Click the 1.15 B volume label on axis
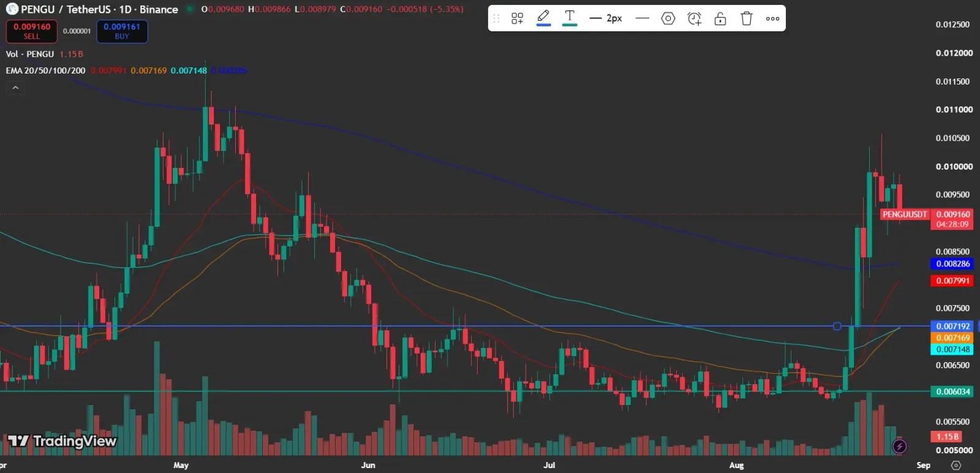 [x=947, y=437]
